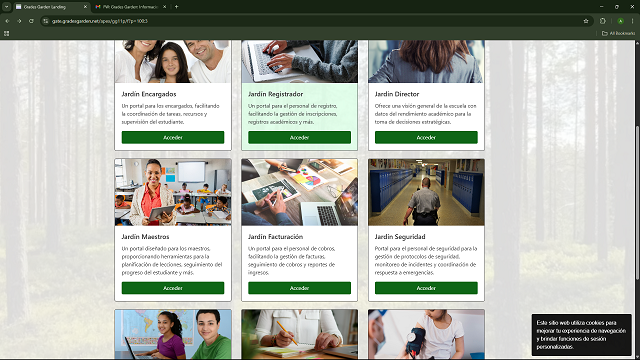Viewport: 640px width, 360px height.
Task: Click the Jardín Maestros description text
Action: [x=172, y=260]
